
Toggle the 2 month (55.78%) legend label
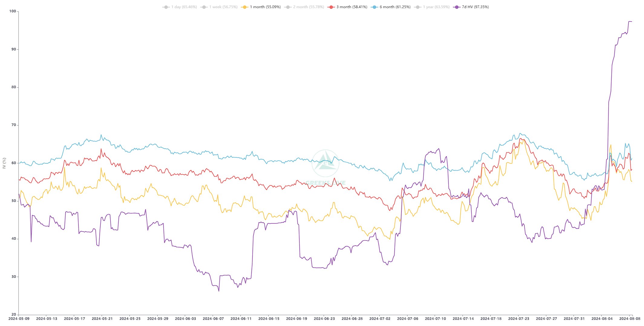pyautogui.click(x=309, y=7)
